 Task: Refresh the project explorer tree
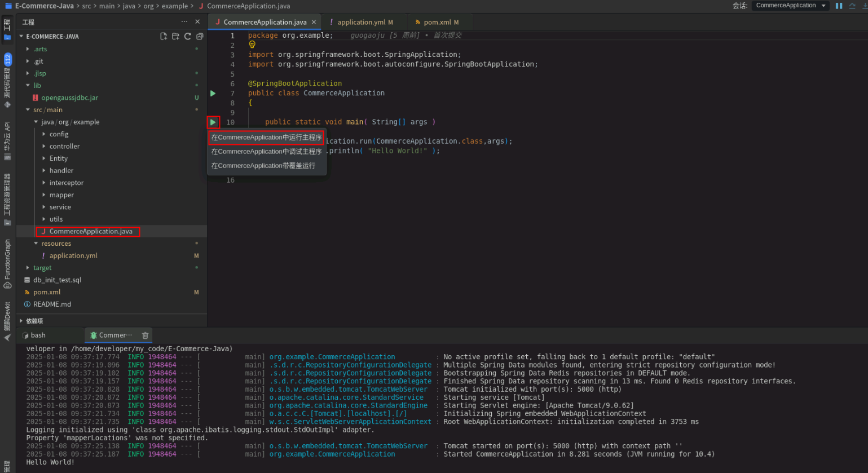(x=187, y=36)
